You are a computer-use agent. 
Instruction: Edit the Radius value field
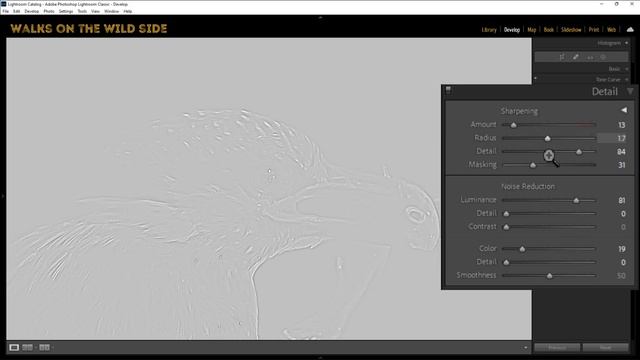coord(612,138)
